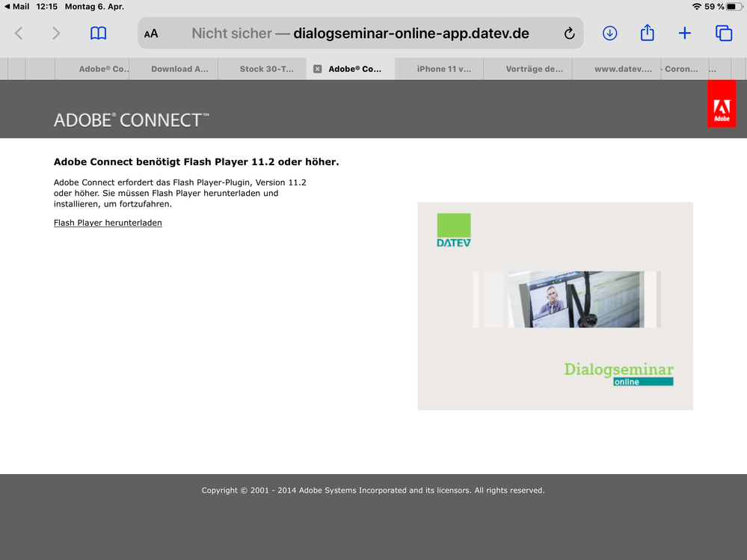The image size is (747, 560).
Task: Tap the battery indicator
Action: pos(734,7)
